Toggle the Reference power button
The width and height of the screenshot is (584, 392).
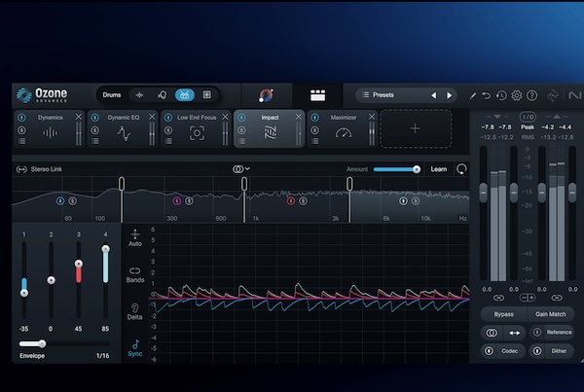click(x=537, y=332)
